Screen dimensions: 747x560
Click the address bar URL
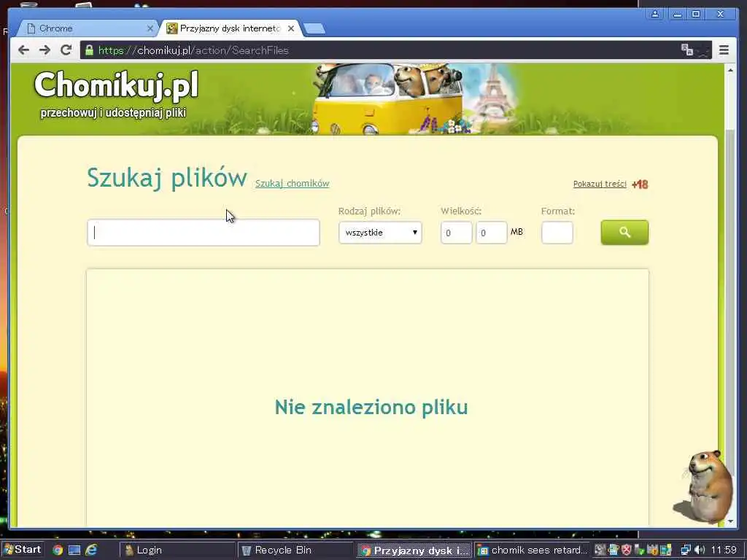coord(193,50)
